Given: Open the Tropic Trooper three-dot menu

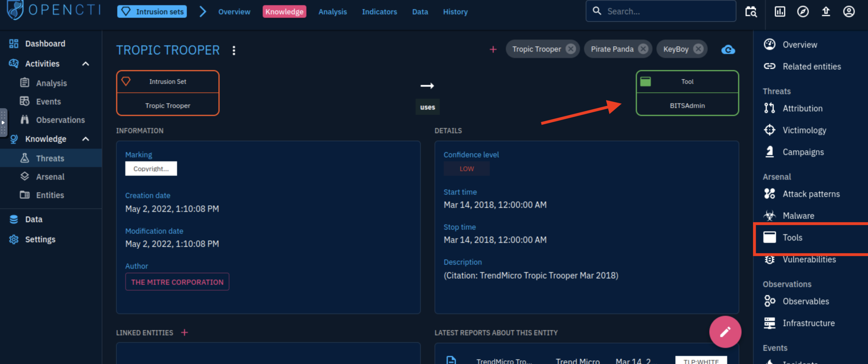Looking at the screenshot, I should (234, 50).
